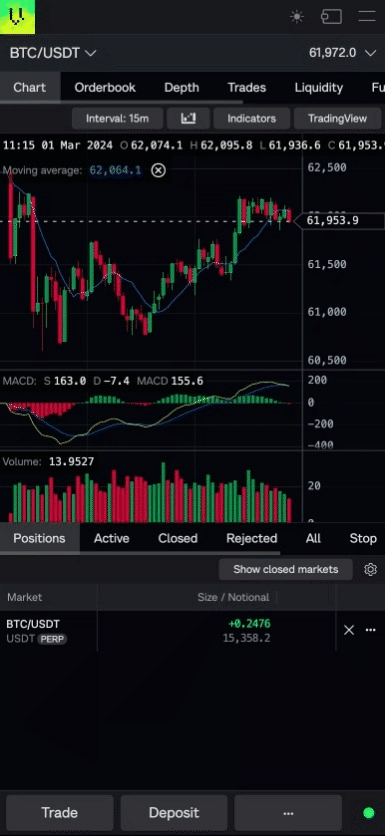The height and width of the screenshot is (836, 385).
Task: Expand the 61,972.0 price dropdown
Action: pyautogui.click(x=342, y=53)
